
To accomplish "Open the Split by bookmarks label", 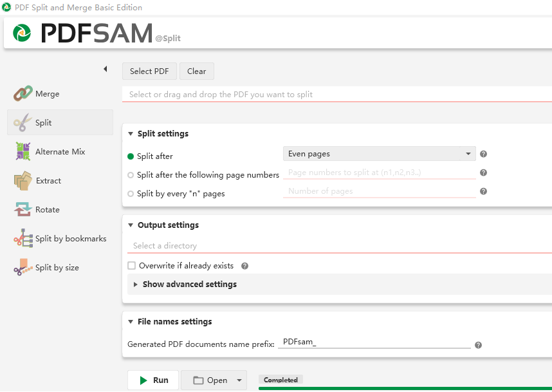I will pos(71,238).
